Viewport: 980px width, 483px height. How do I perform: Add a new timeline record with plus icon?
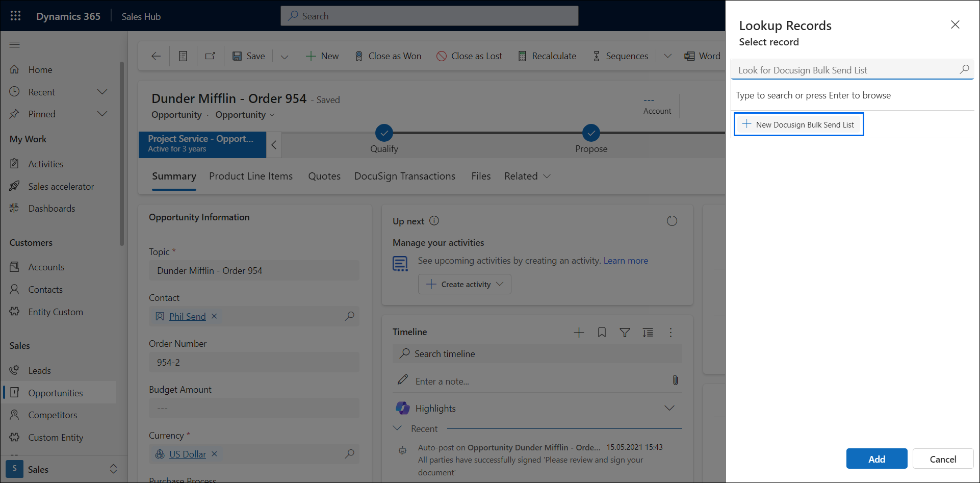579,333
